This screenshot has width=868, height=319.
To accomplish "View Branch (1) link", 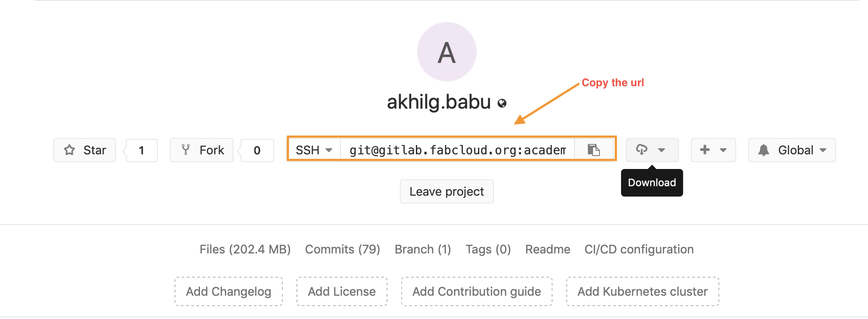I will click(423, 249).
